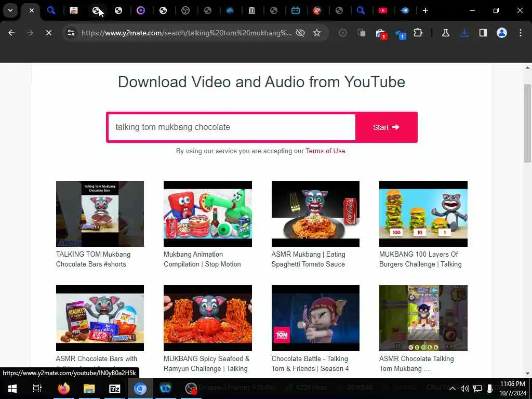Open the 100 Layers of Burgers thumbnail
Viewport: 532px width, 399px height.
coord(423,214)
